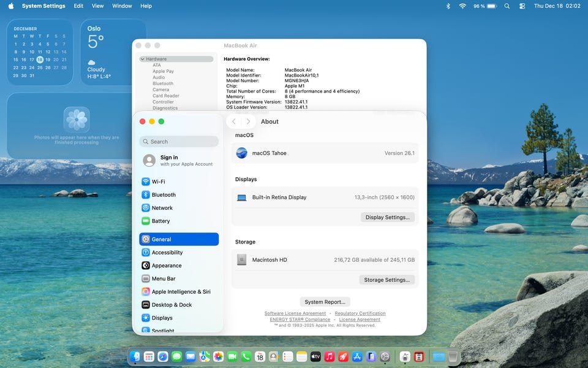Select Bluetooth in the settings sidebar

(164, 194)
